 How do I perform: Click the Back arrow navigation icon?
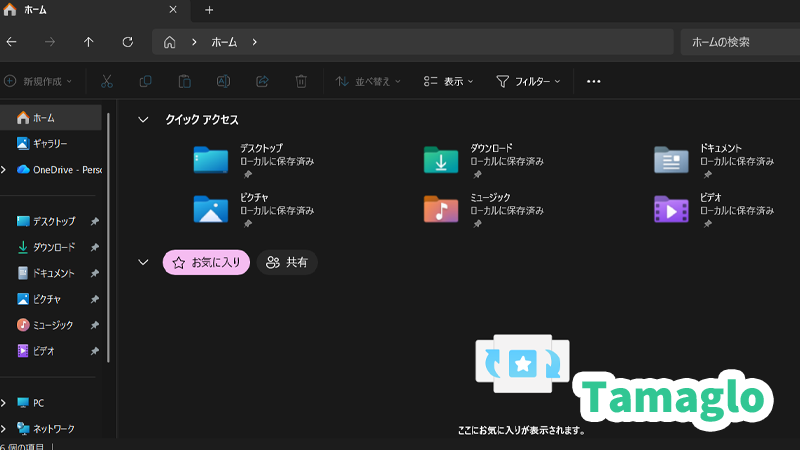(x=12, y=42)
